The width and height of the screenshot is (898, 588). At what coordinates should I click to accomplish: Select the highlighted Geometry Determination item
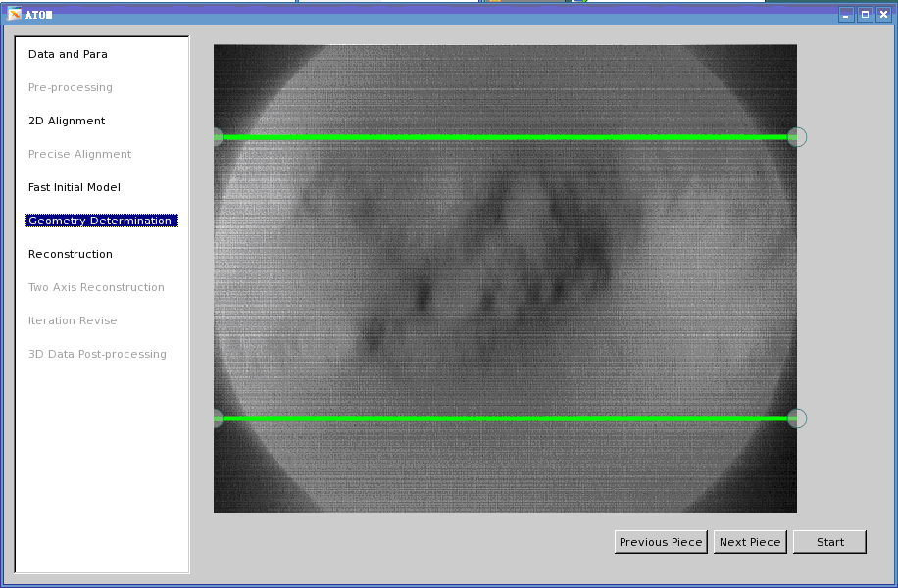pos(100,220)
